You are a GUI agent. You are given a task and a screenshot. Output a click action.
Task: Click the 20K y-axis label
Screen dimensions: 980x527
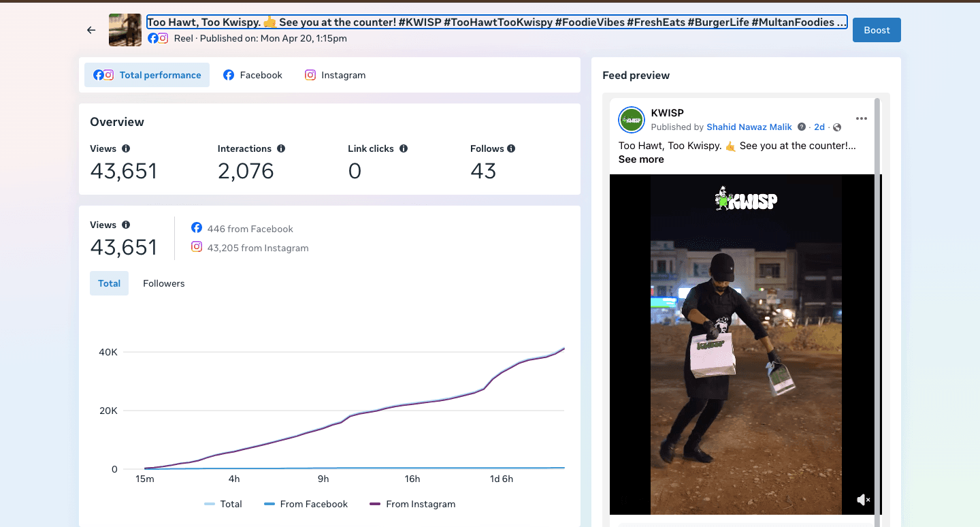(x=109, y=411)
